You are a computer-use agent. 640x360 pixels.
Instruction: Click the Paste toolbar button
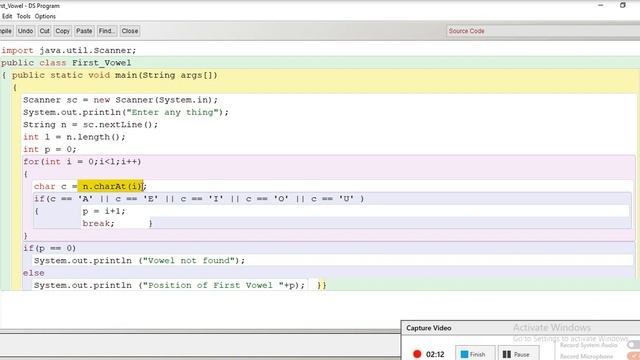pyautogui.click(x=84, y=31)
